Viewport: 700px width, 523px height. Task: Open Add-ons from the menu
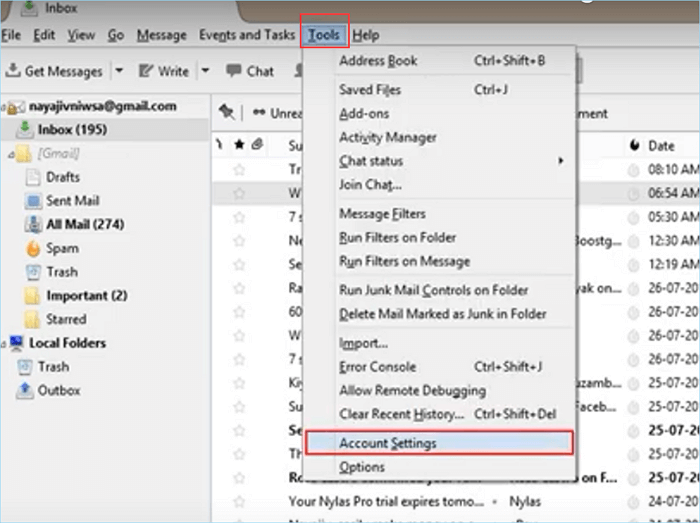439,114
